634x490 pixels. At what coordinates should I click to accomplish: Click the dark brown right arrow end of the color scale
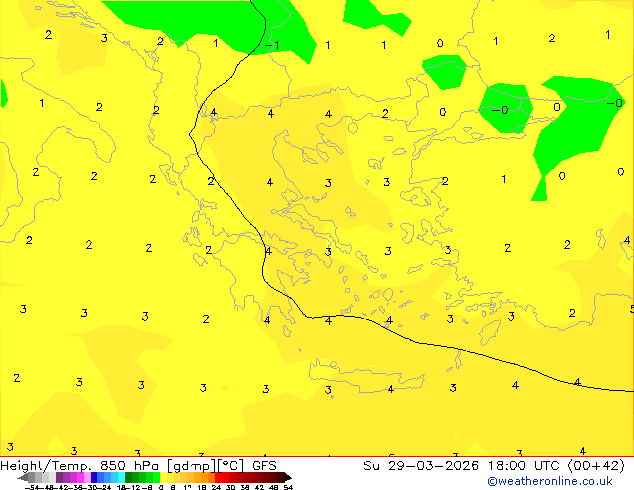288,477
